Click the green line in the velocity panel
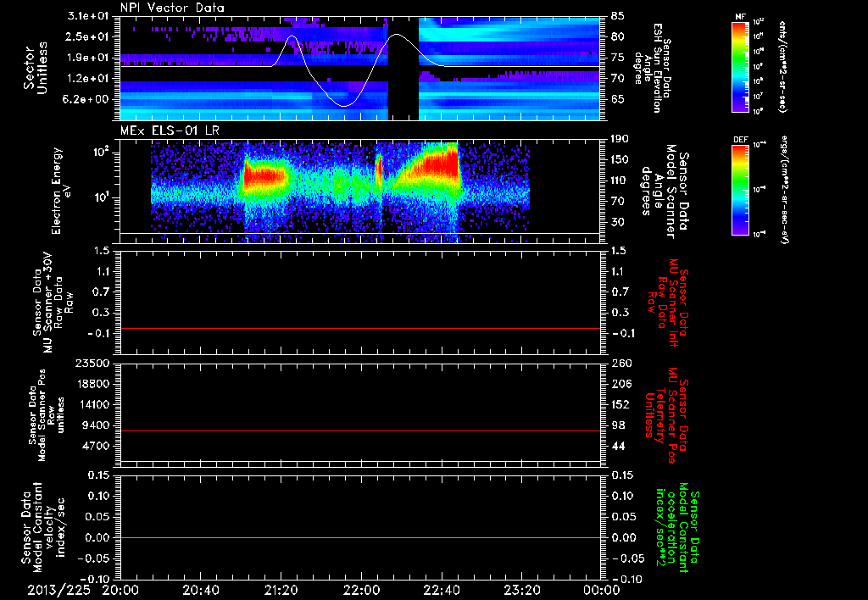Viewport: 868px width, 600px height. click(360, 537)
